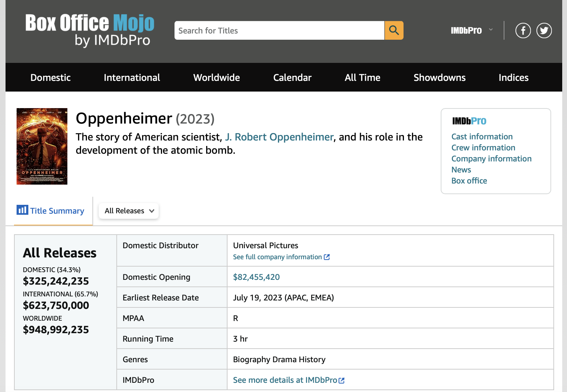Click See full company information link
Viewport: 567px width, 392px height.
point(281,257)
